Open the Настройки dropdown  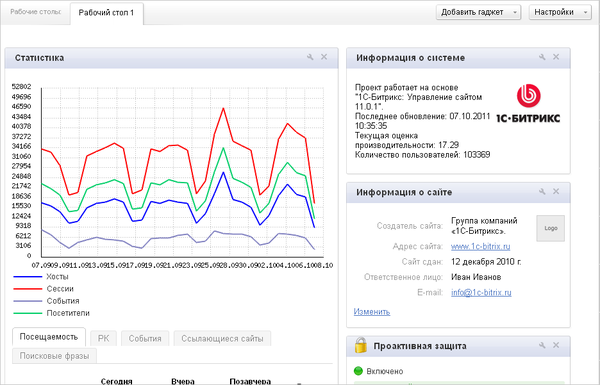coord(560,12)
